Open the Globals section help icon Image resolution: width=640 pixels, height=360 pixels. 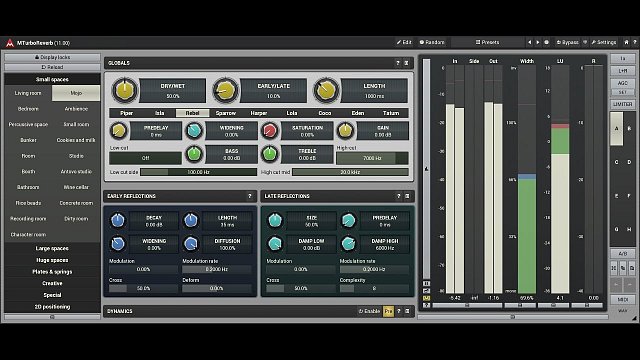pyautogui.click(x=398, y=63)
